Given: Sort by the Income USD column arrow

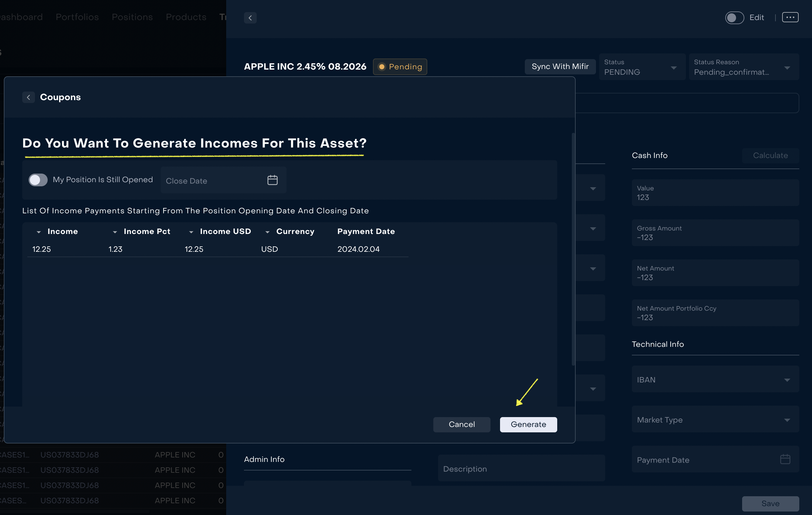Looking at the screenshot, I should (x=191, y=232).
